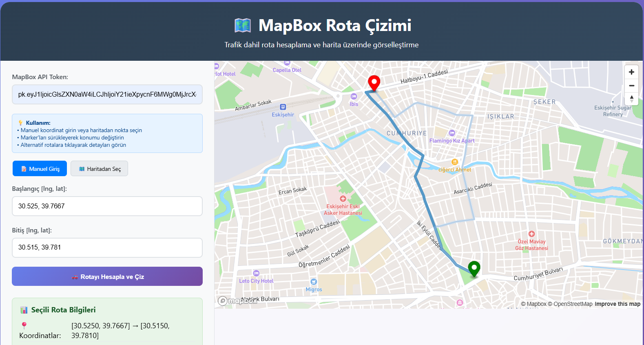Click the Cumhuriyet Bulvarı street label
This screenshot has width=644, height=345.
coord(538,274)
